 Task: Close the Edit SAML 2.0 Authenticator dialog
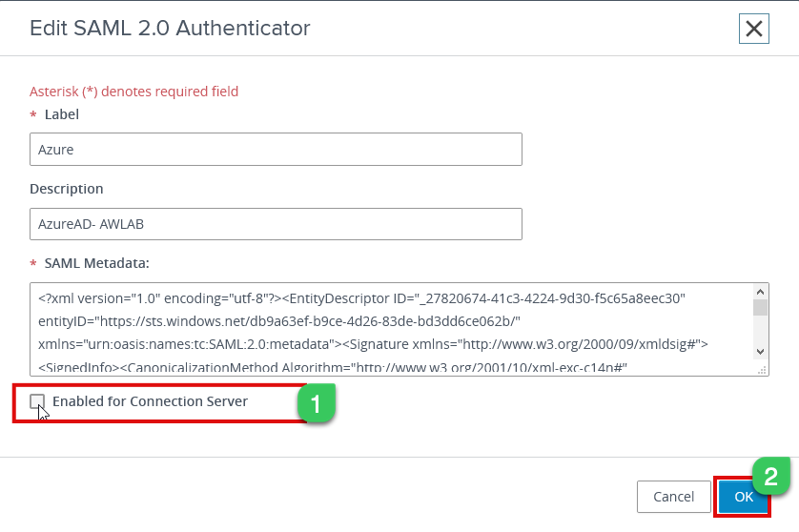pos(753,29)
